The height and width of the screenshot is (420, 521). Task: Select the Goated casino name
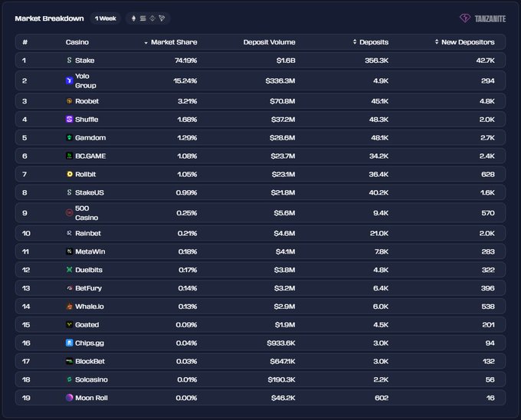87,325
